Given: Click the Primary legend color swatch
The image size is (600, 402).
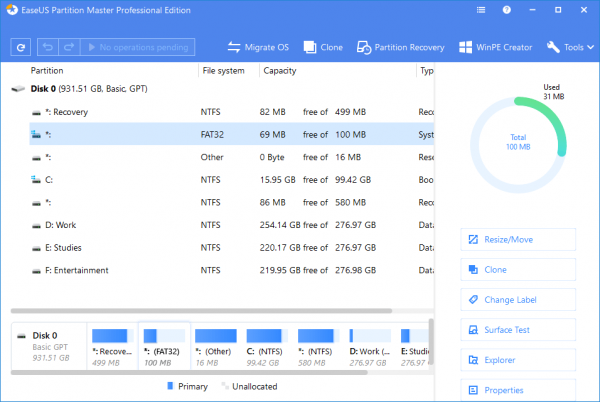Looking at the screenshot, I should point(170,386).
